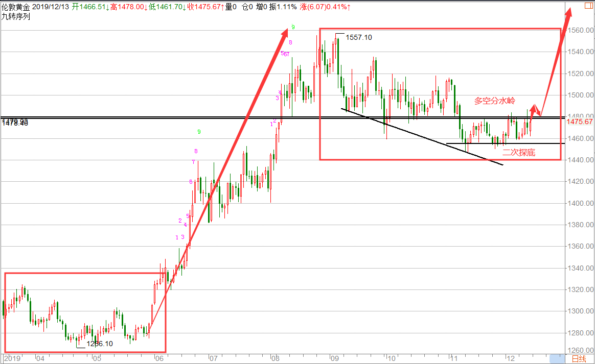Select the 1266.10 low price marker

click(x=100, y=344)
